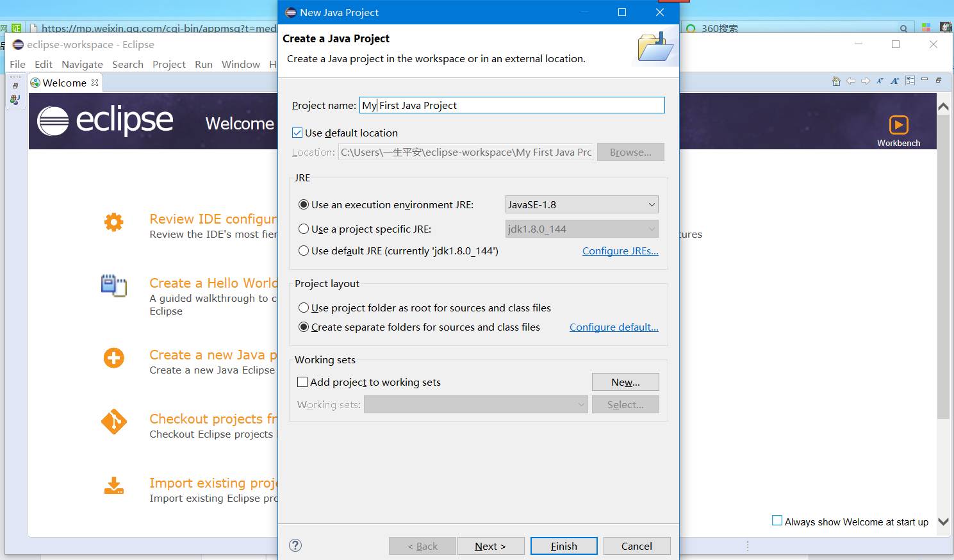Screen dimensions: 954x560
Task: Open the Search menu
Action: pyautogui.click(x=127, y=64)
